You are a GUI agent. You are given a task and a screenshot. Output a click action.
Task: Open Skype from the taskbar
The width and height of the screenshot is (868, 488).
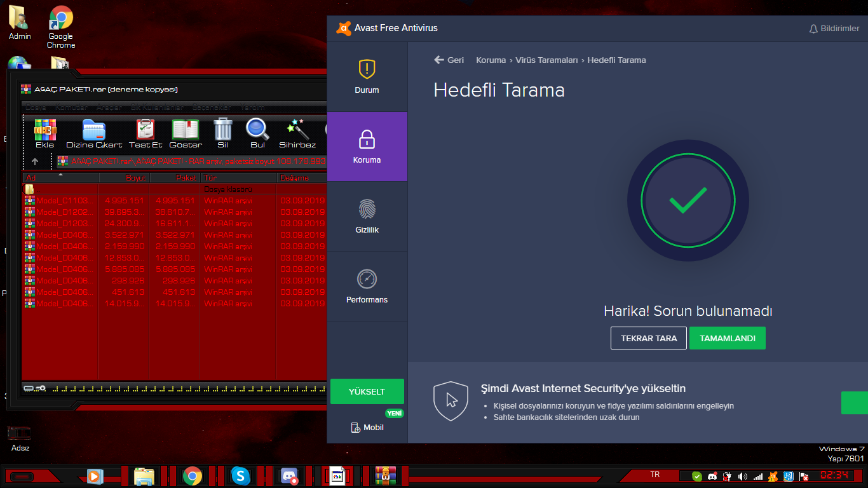click(x=240, y=476)
